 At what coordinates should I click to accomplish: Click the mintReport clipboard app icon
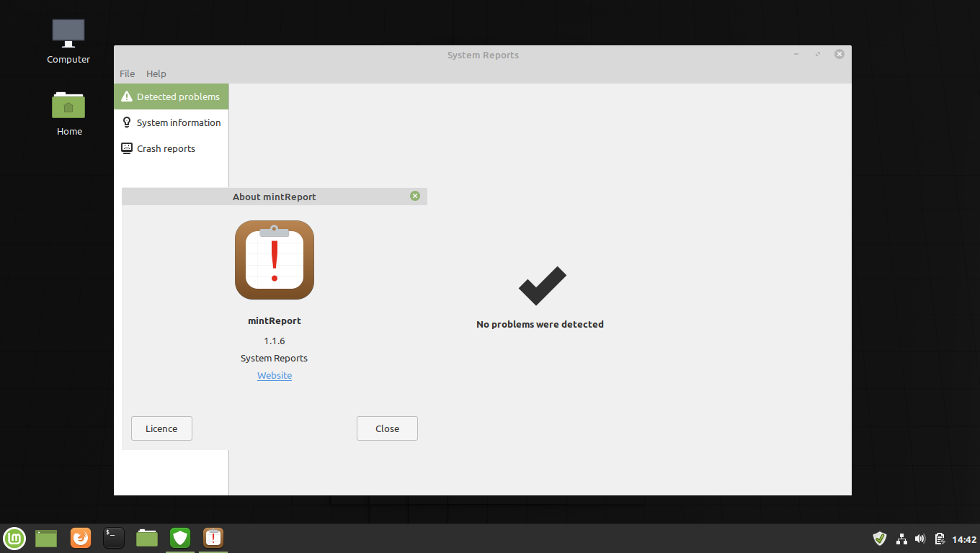(x=275, y=260)
